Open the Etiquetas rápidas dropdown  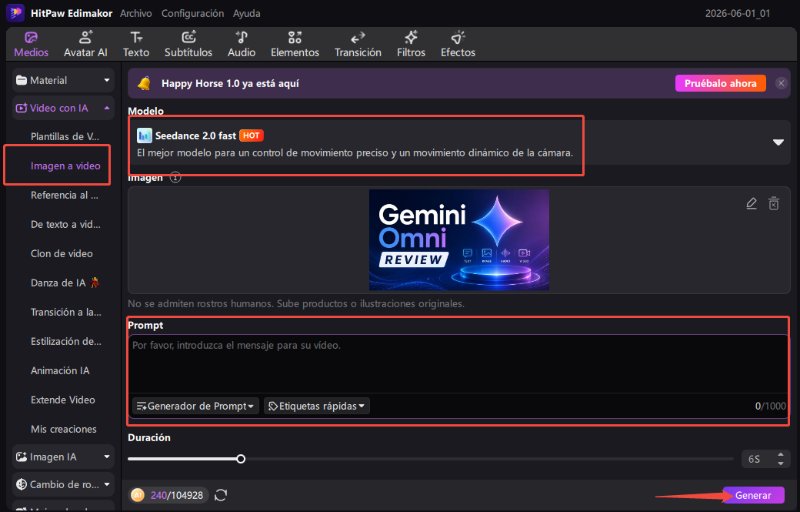pyautogui.click(x=317, y=406)
